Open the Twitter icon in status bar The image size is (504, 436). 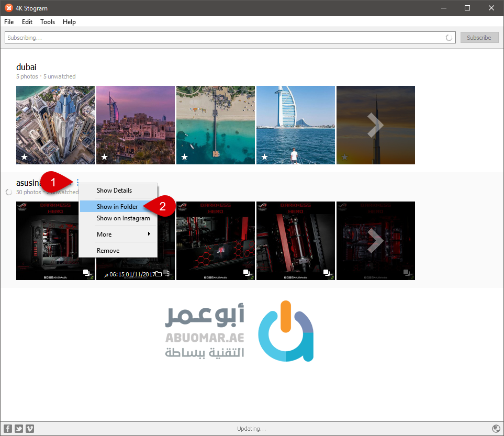[19, 429]
